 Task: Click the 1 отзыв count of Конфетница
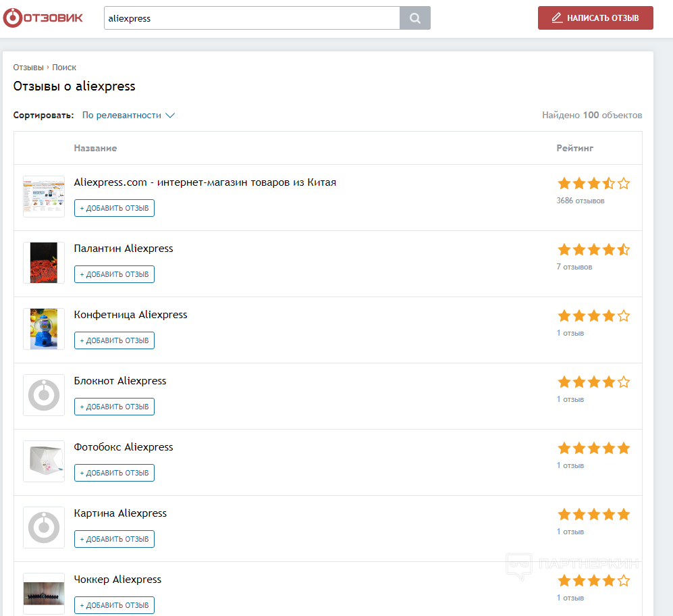pos(570,333)
